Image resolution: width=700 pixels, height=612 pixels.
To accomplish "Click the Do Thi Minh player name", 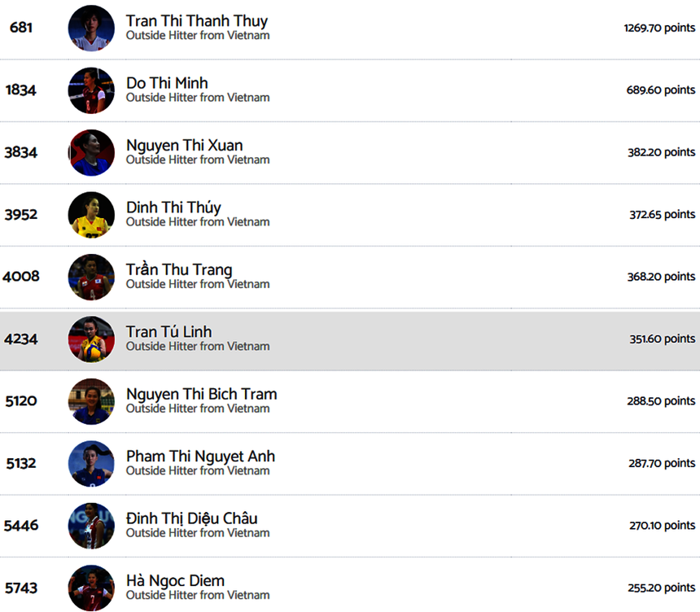I will [x=167, y=83].
